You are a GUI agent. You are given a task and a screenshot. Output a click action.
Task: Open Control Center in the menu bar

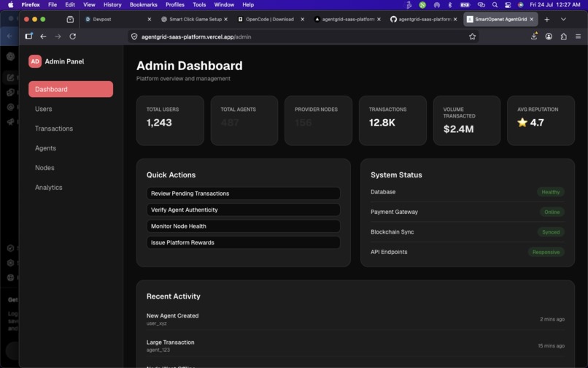click(508, 5)
